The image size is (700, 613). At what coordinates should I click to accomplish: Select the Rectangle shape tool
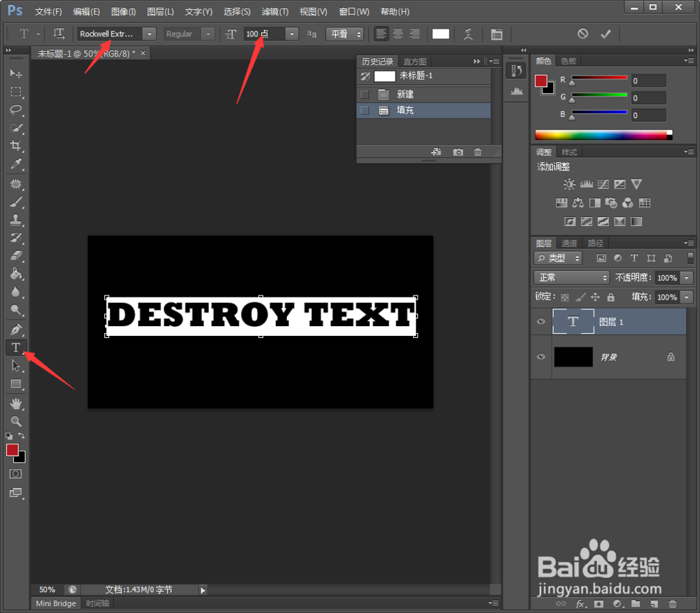coord(16,383)
